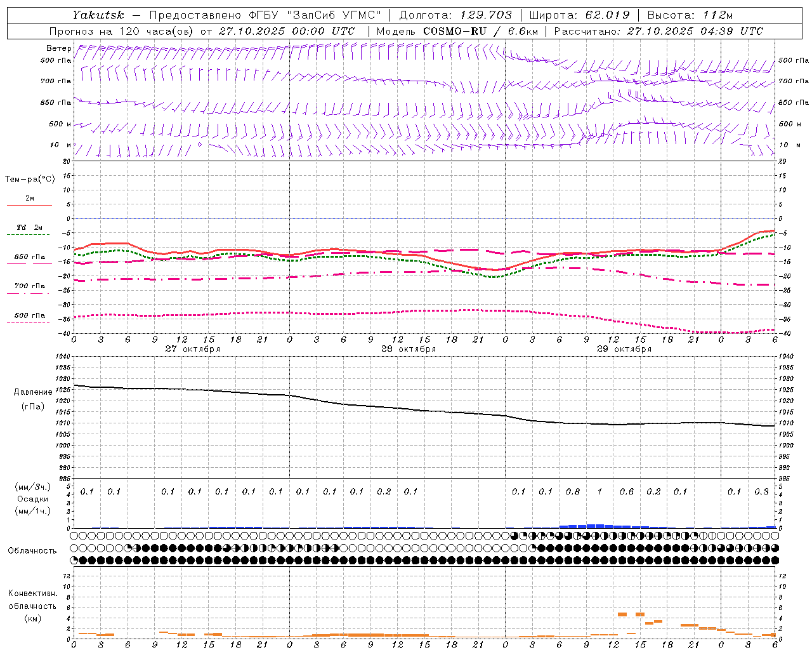Click the '(мм/1ч.)' precipitation unit label
The image size is (812, 650).
(33, 511)
